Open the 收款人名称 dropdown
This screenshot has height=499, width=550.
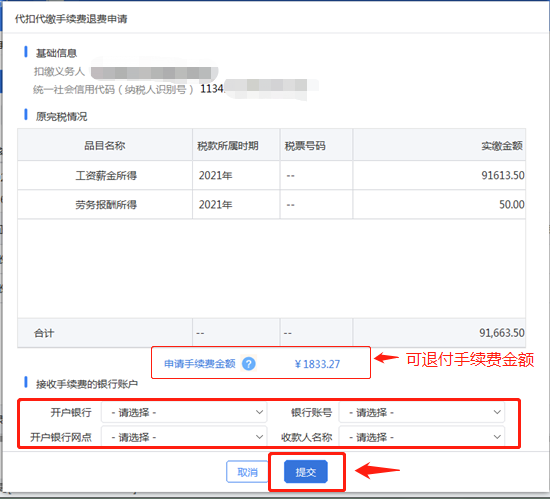pos(422,437)
